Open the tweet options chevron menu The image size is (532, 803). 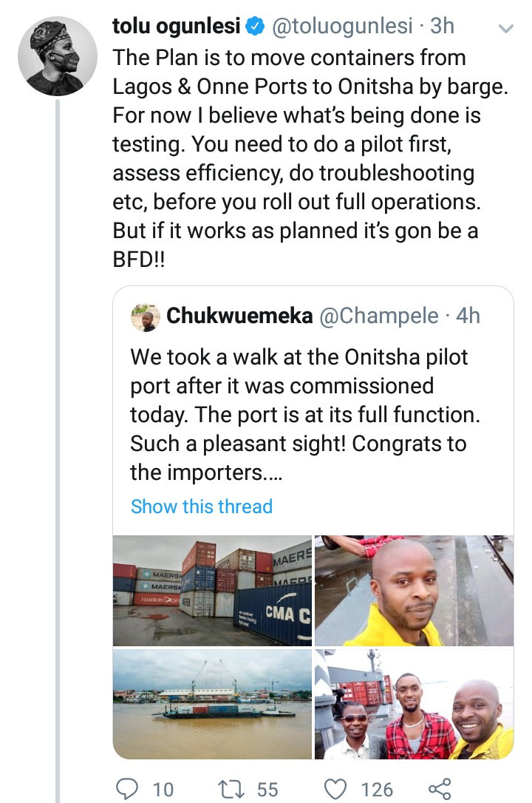506,29
